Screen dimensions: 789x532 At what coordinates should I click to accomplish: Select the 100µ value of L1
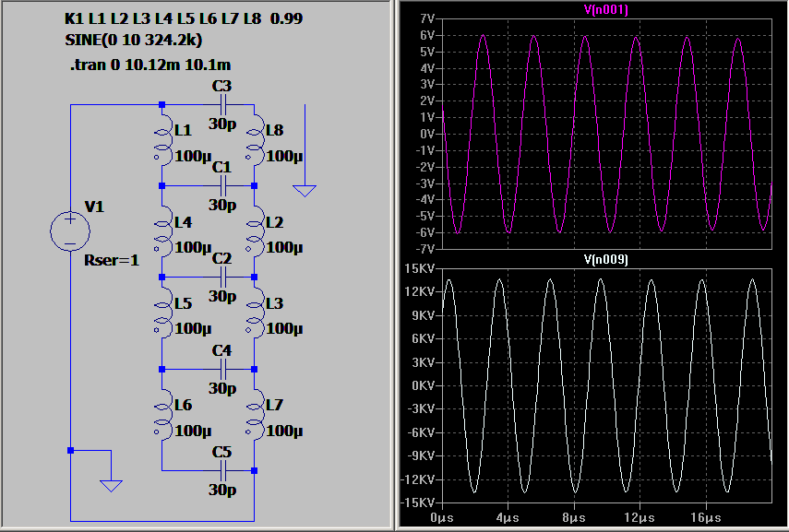click(193, 156)
